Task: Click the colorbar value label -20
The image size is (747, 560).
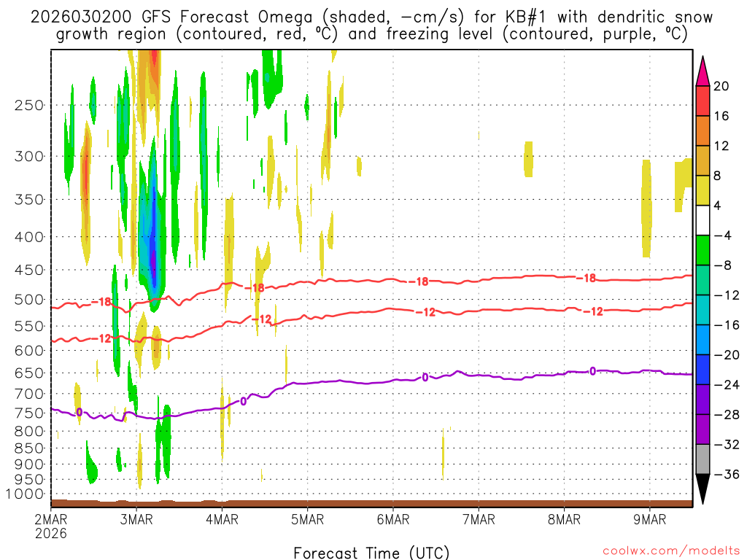Action: (727, 355)
